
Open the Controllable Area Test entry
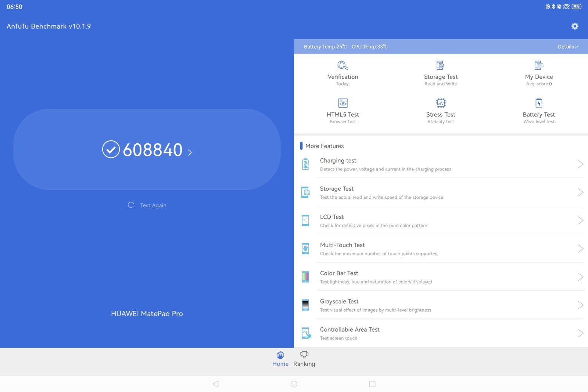tap(349, 333)
